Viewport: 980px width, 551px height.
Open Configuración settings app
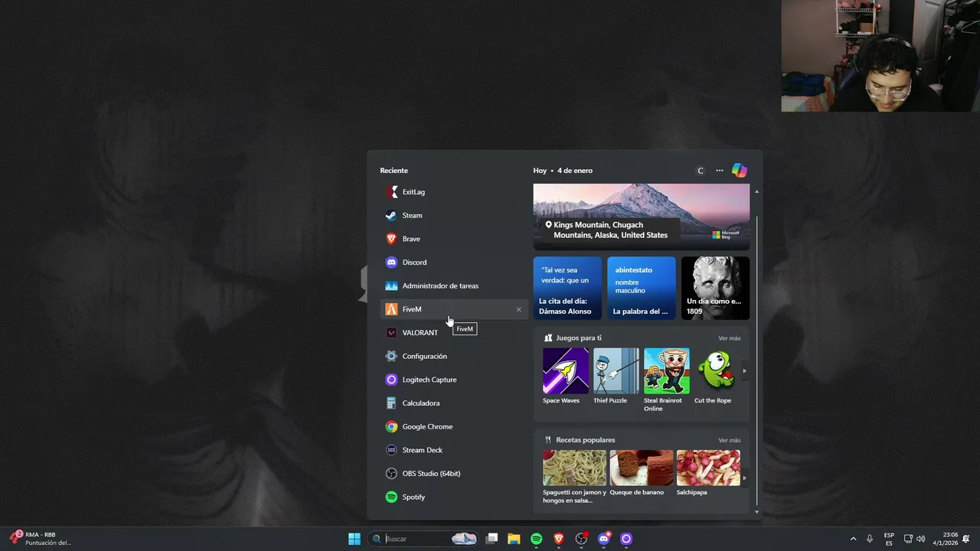[453, 357]
